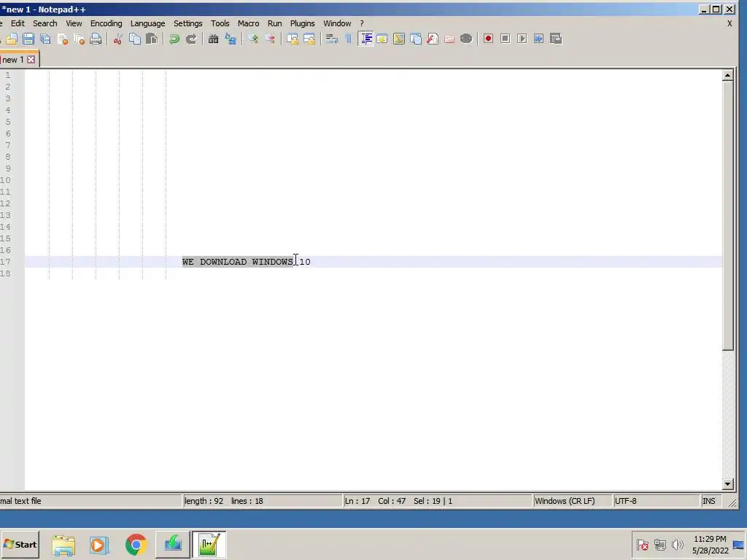
Task: Toggle word wrap toolbar icon
Action: click(332, 39)
